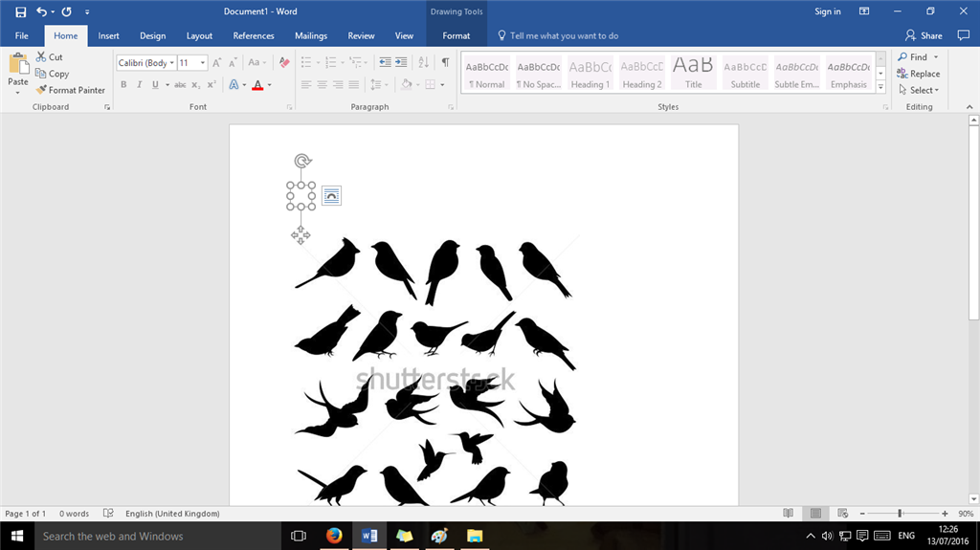Collapse the ribbon with the chevron
980x550 pixels.
(x=970, y=107)
